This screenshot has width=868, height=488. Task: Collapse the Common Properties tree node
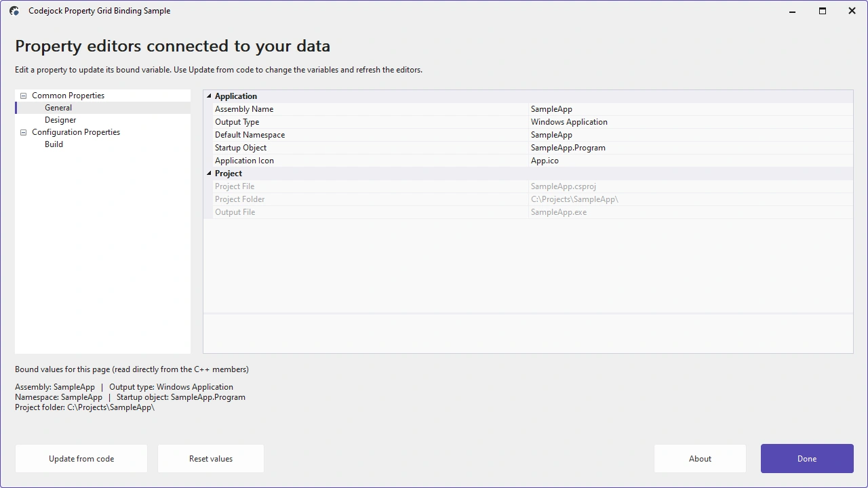23,96
